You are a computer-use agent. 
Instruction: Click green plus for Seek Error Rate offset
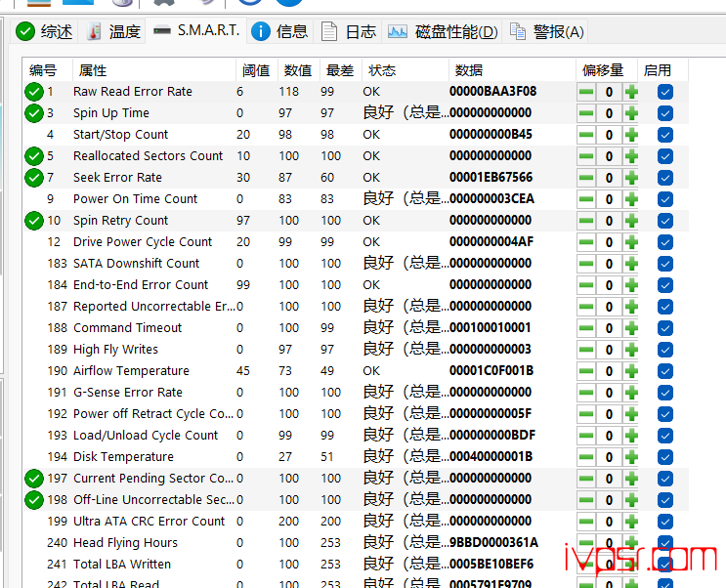631,178
